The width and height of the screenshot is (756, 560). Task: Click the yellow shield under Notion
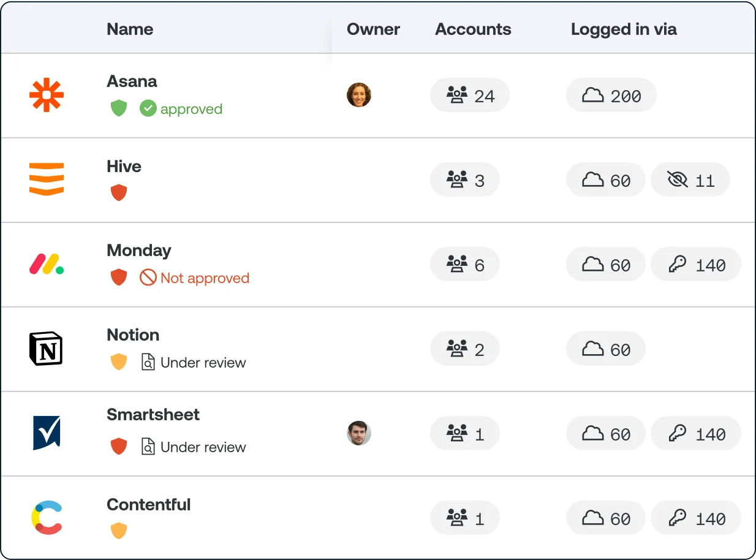(119, 362)
